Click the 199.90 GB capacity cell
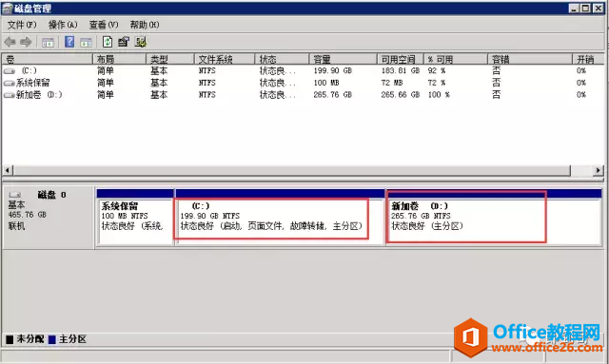The height and width of the screenshot is (364, 609). (332, 71)
